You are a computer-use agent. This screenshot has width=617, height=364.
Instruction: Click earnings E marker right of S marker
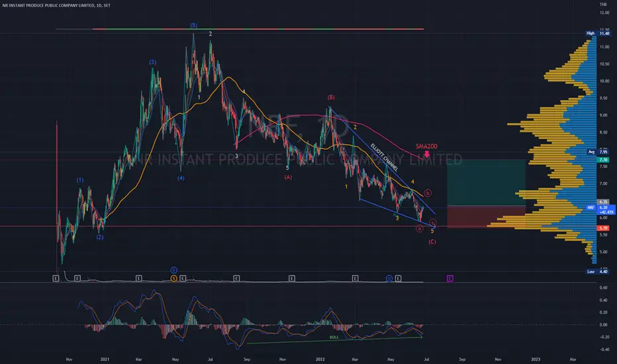pos(183,278)
